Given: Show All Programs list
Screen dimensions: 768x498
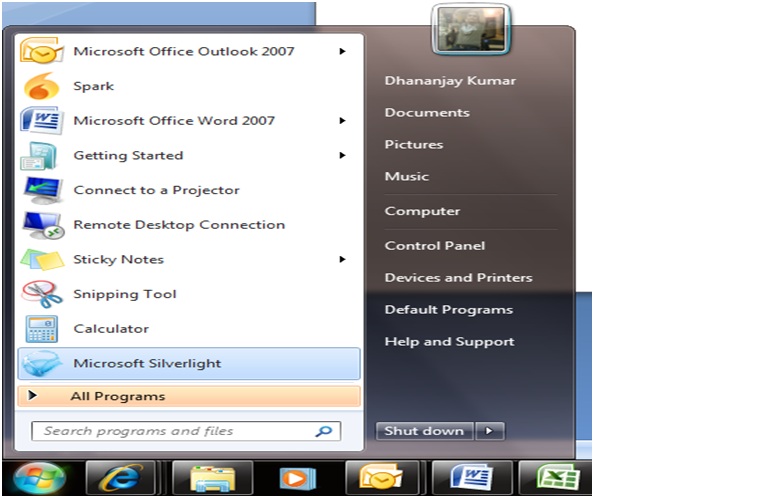Looking at the screenshot, I should pos(117,396).
